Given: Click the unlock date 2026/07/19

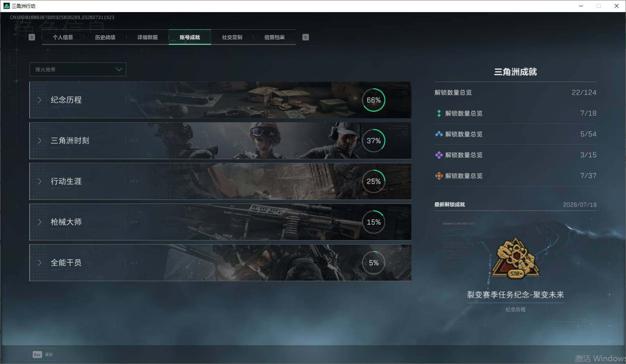Looking at the screenshot, I should (579, 205).
